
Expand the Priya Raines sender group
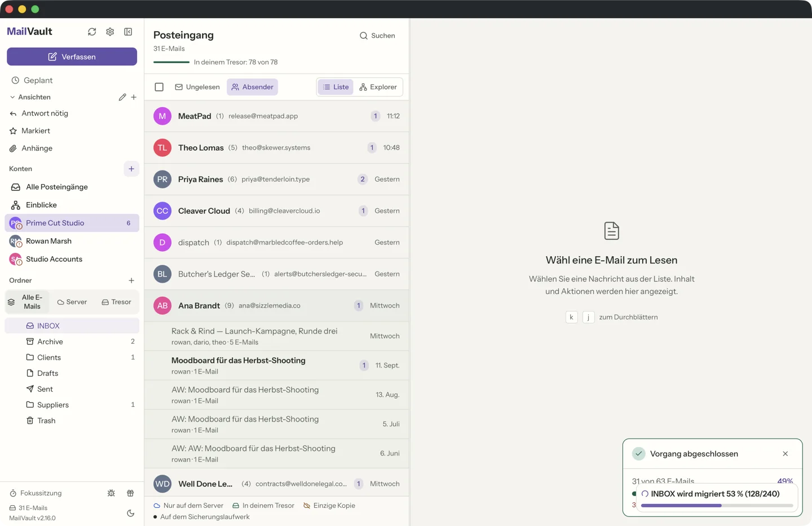(x=276, y=179)
